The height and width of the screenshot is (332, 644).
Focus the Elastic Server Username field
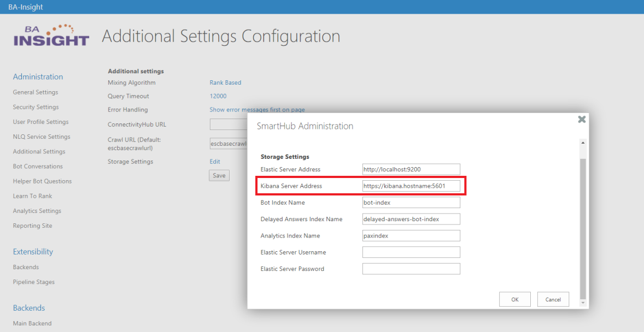click(411, 252)
